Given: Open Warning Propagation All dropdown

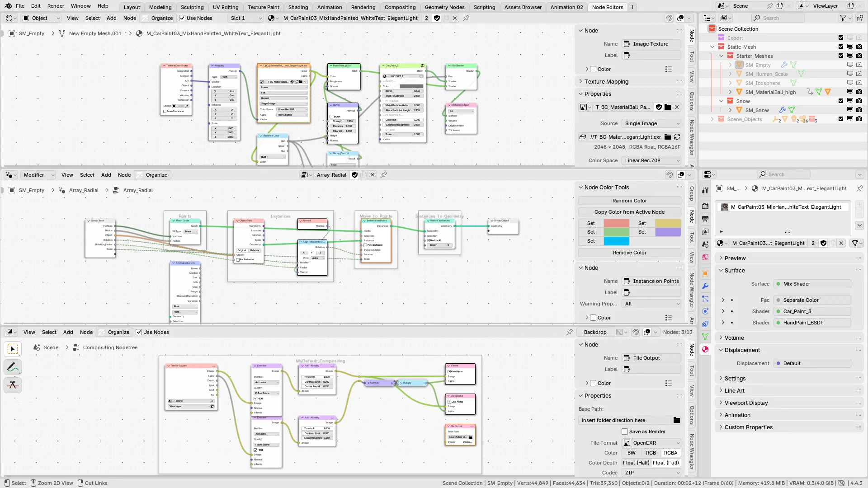Looking at the screenshot, I should (x=651, y=304).
